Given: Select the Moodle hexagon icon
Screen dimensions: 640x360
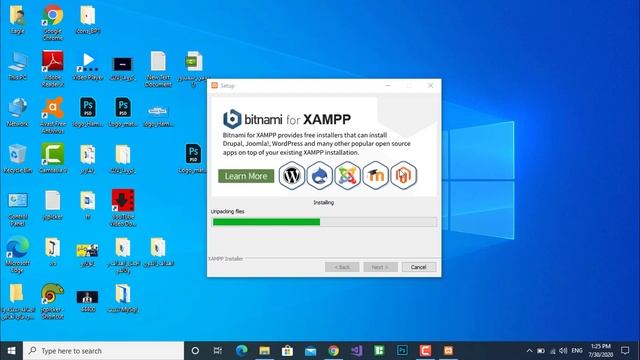Looking at the screenshot, I should pos(376,176).
